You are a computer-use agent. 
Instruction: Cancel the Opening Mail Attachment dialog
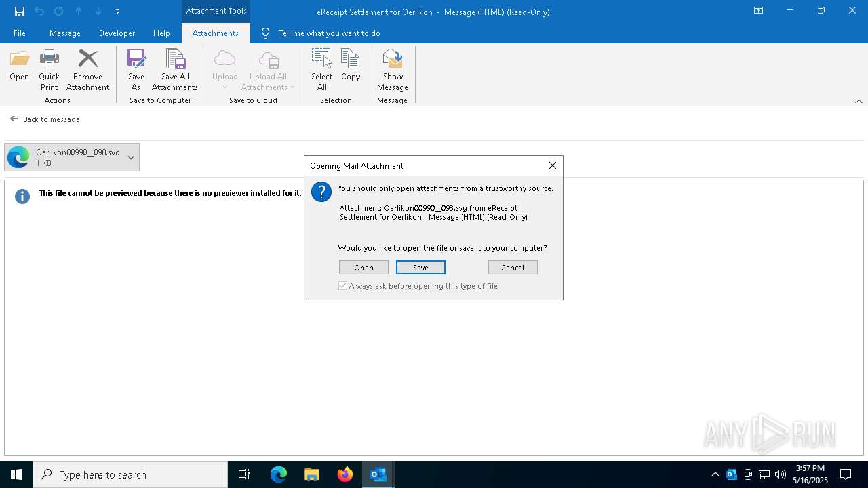point(513,268)
